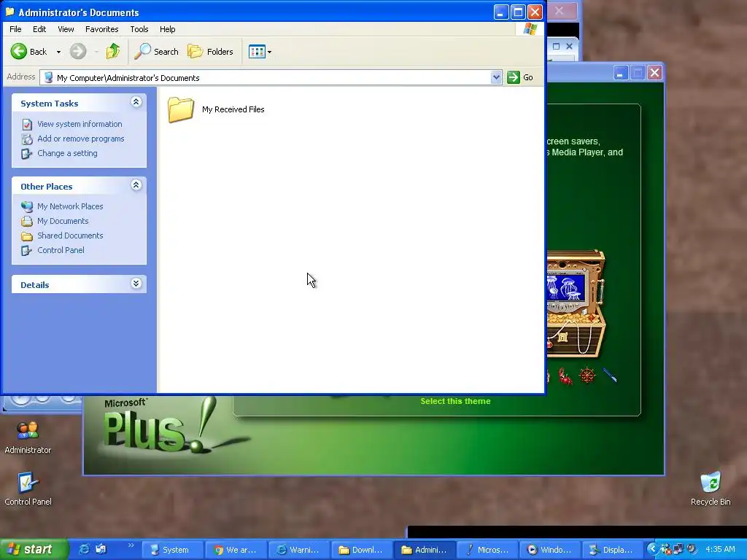
Task: Switch to the "Micros..." taskbar button
Action: [x=487, y=550]
